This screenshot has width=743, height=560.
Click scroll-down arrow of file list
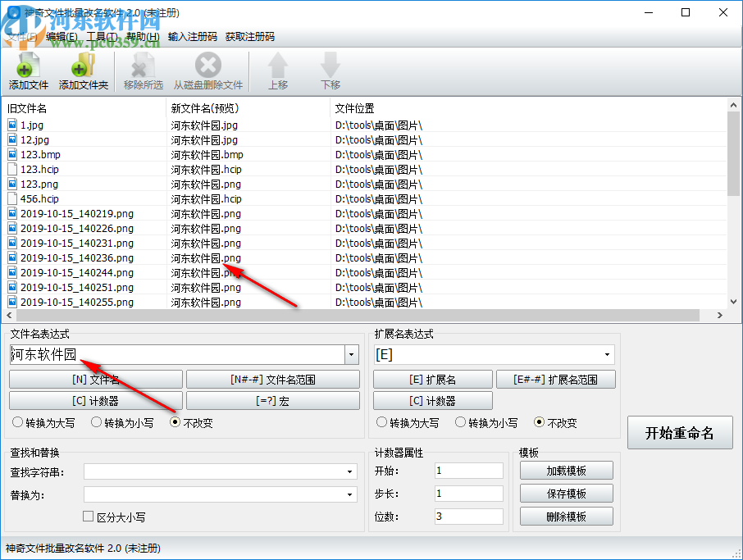point(733,302)
